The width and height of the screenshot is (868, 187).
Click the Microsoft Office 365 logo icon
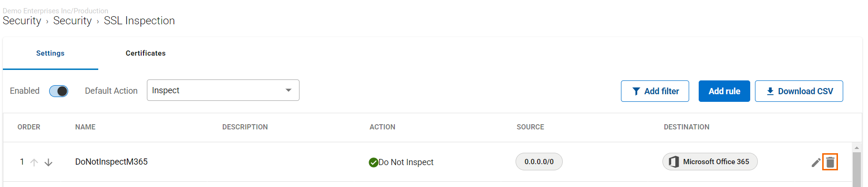673,162
